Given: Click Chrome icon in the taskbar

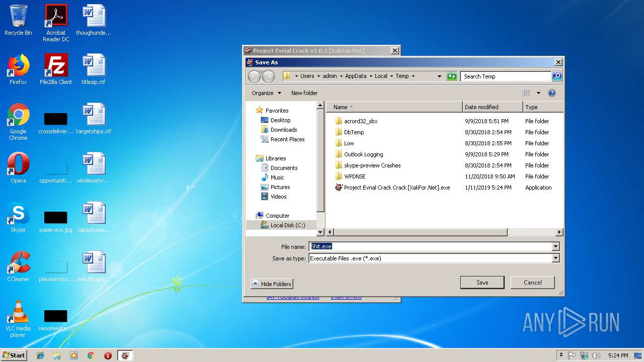Looking at the screenshot, I should (91, 355).
